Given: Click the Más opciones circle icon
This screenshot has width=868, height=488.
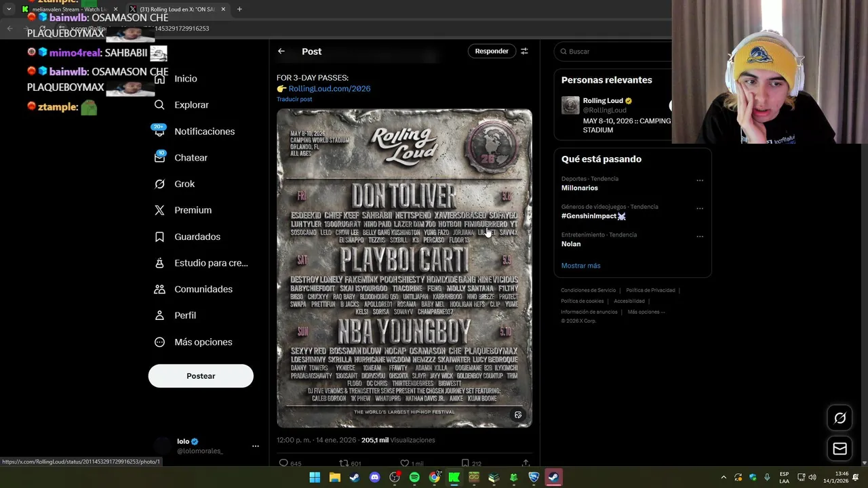Looking at the screenshot, I should tap(159, 342).
